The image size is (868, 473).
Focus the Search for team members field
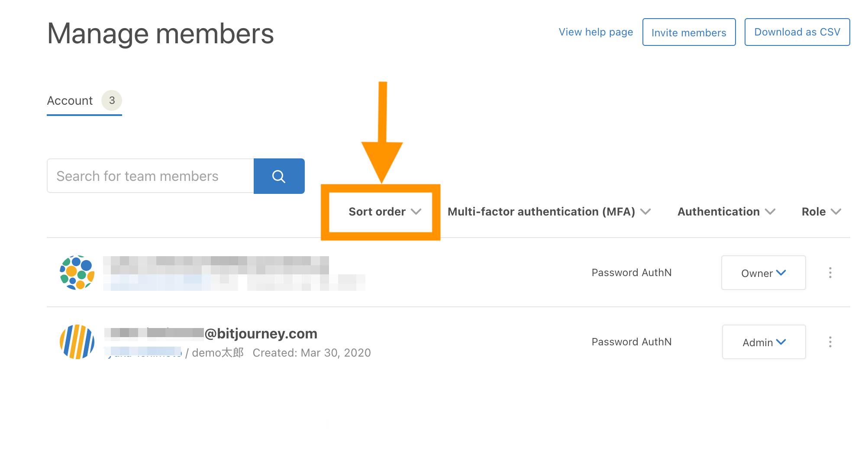(150, 176)
